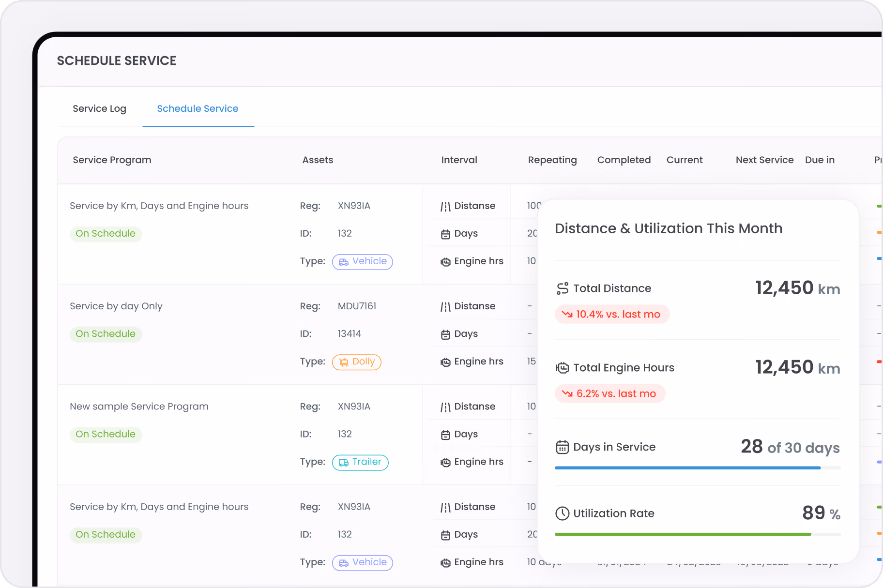Click asset ID 13414
This screenshot has height=588, width=883.
tap(349, 334)
